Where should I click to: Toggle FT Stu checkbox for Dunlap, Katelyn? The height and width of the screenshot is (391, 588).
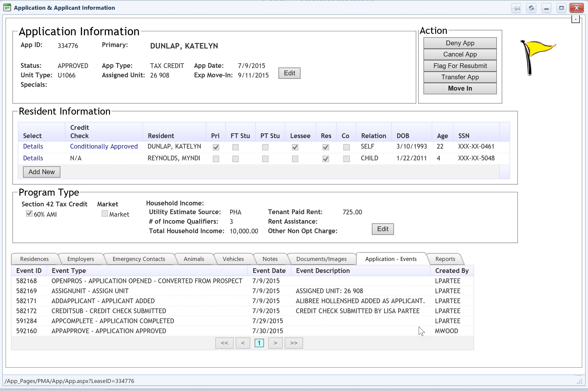coord(235,147)
